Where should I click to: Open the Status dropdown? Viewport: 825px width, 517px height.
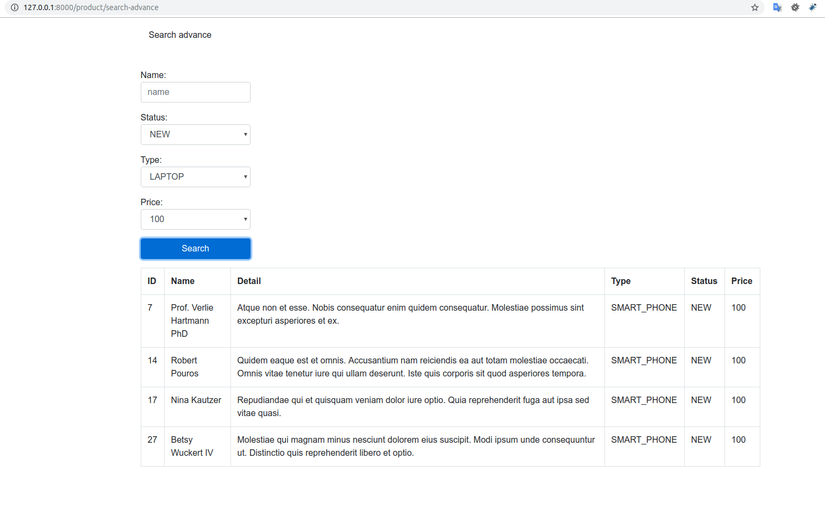coord(195,134)
